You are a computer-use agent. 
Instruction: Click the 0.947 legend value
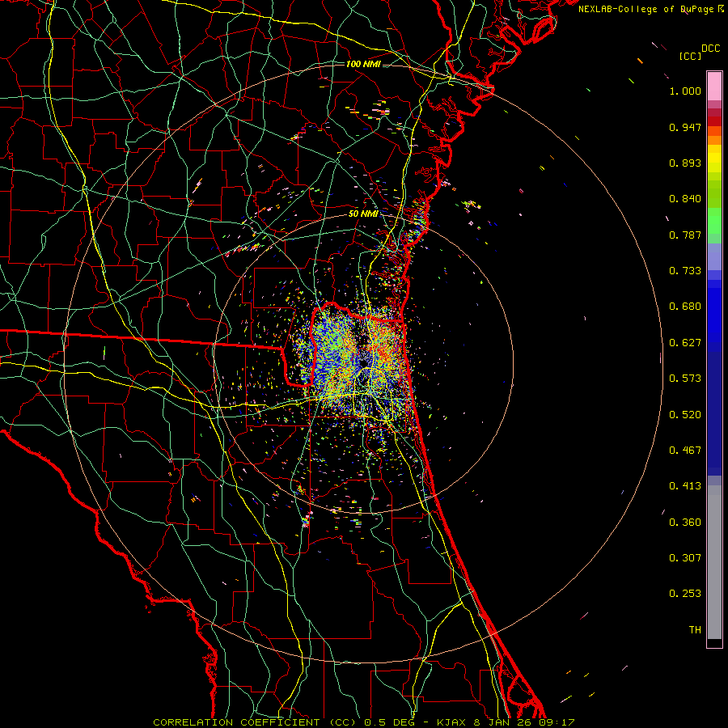pos(685,127)
